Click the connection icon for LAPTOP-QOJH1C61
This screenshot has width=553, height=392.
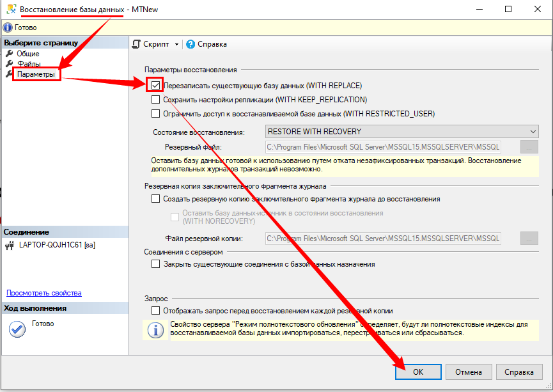point(9,245)
